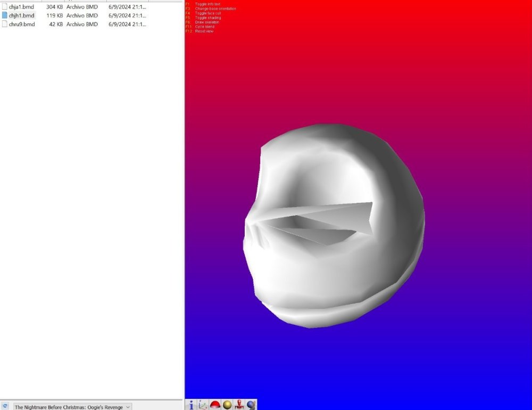This screenshot has width=532, height=410.
Task: Select the chru9.bmd file name
Action: click(22, 24)
